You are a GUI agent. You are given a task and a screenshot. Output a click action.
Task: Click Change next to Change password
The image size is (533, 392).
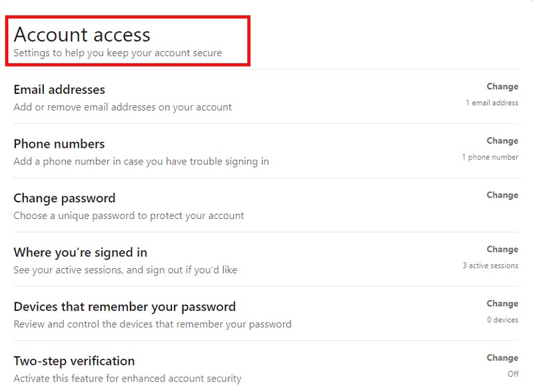click(x=502, y=195)
